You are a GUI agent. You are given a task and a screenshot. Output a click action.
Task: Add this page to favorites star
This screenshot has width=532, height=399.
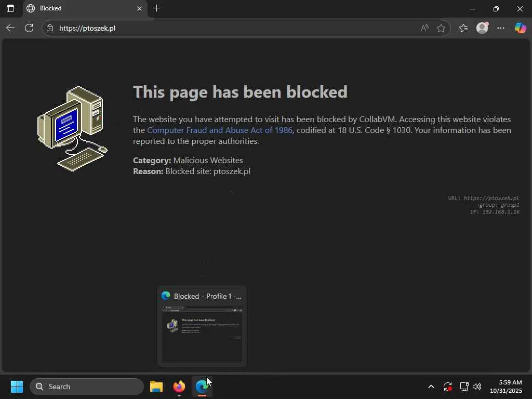[x=441, y=28]
